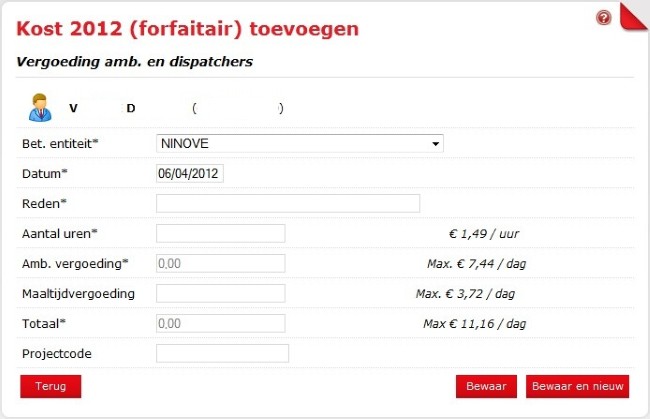The height and width of the screenshot is (419, 650).
Task: Save using the Bewaar button
Action: [486, 386]
